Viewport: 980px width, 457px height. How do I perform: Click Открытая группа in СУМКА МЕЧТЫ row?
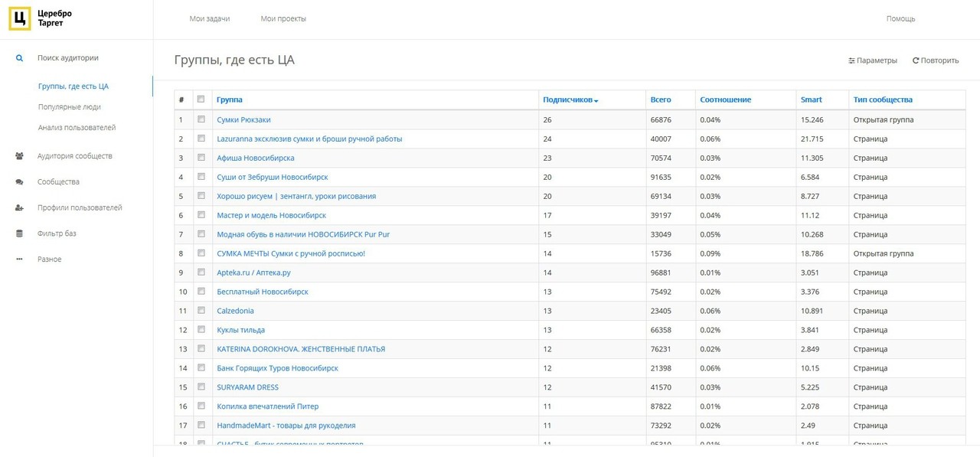(884, 254)
